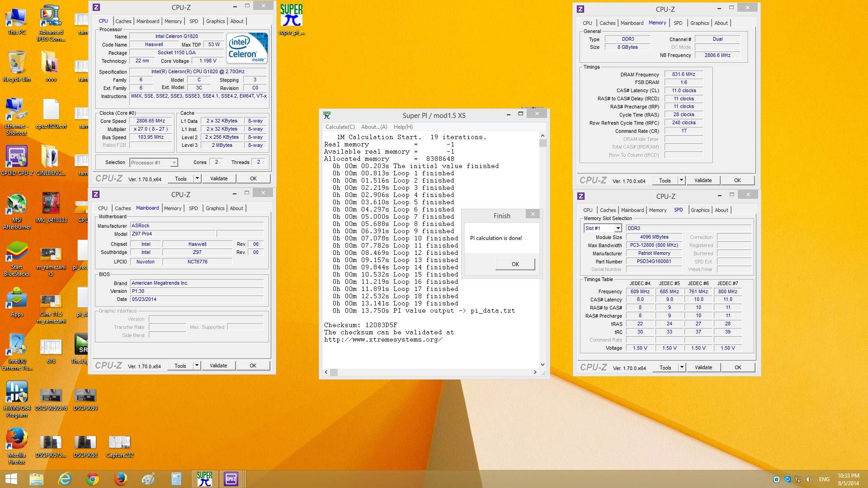The height and width of the screenshot is (488, 868).
Task: Open Calculate(C) menu in Super PI
Action: (340, 127)
